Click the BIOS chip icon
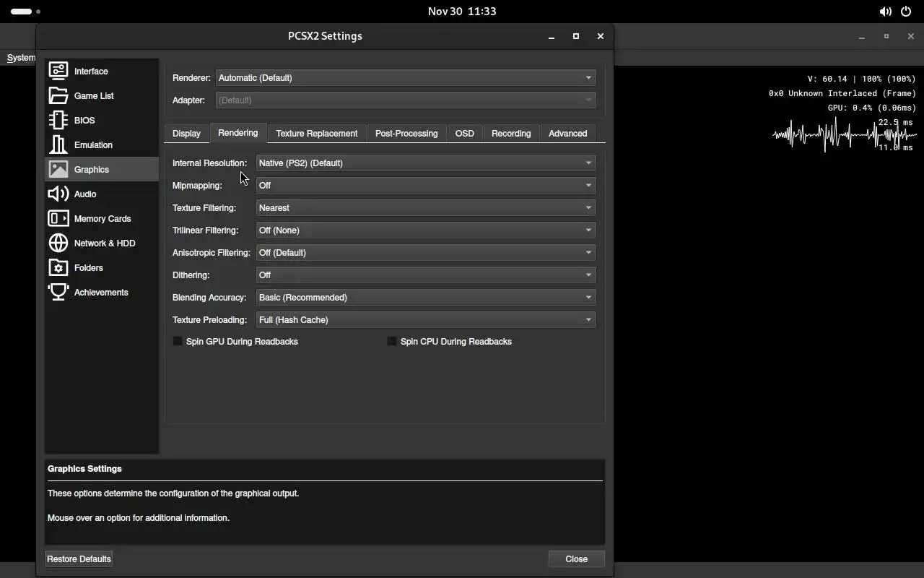The width and height of the screenshot is (924, 578). 58,120
